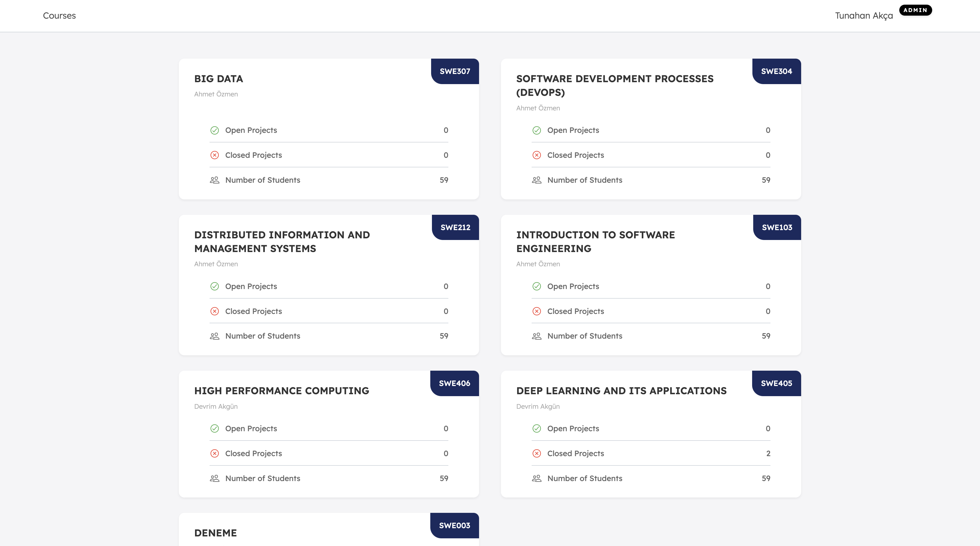
Task: Click the Open Projects check icon in SWE103 card
Action: tap(537, 287)
